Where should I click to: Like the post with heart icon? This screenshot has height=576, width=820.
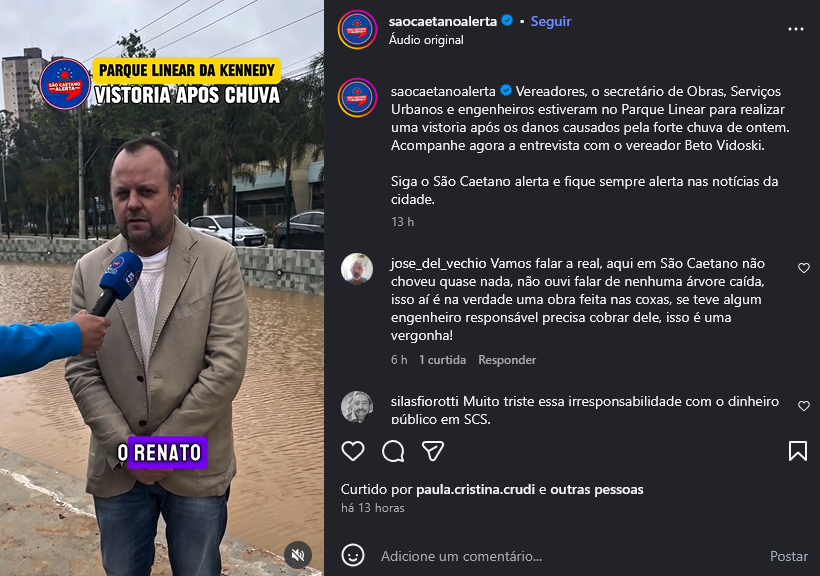click(353, 451)
